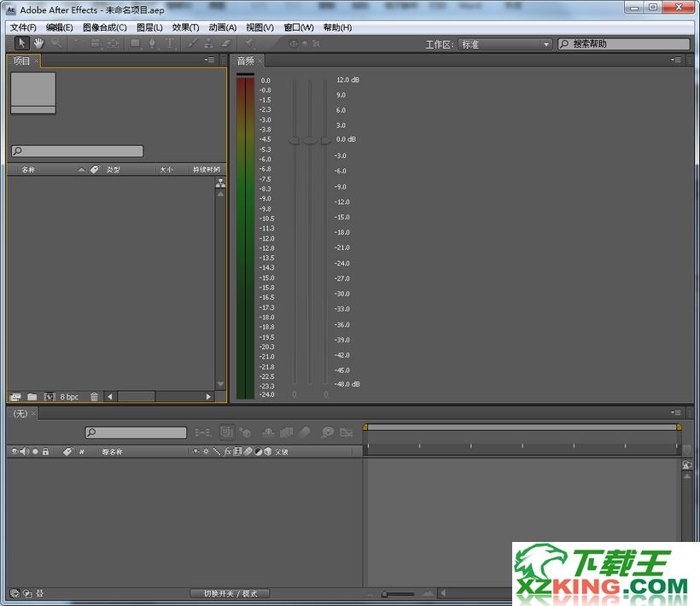This screenshot has width=700, height=606.
Task: Select the Puppet Pin tool
Action: point(249,44)
